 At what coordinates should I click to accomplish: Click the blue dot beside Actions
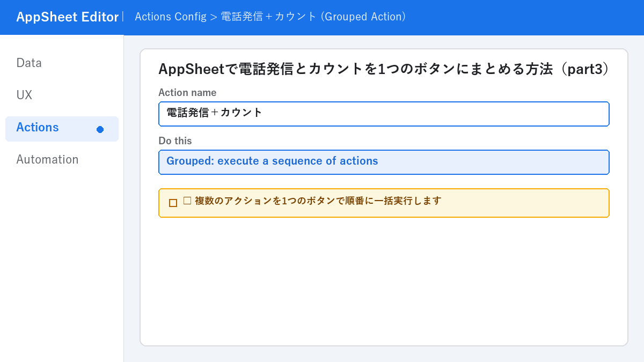(x=100, y=129)
